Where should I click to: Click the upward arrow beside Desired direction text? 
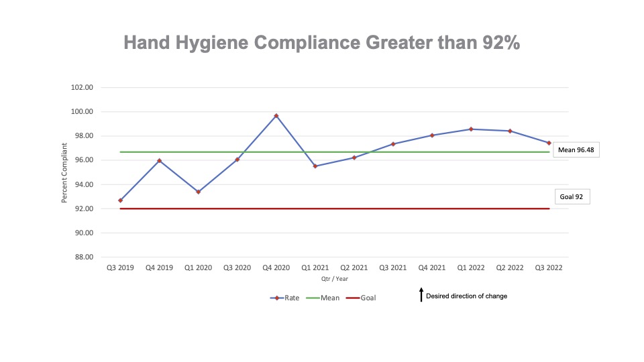click(421, 295)
